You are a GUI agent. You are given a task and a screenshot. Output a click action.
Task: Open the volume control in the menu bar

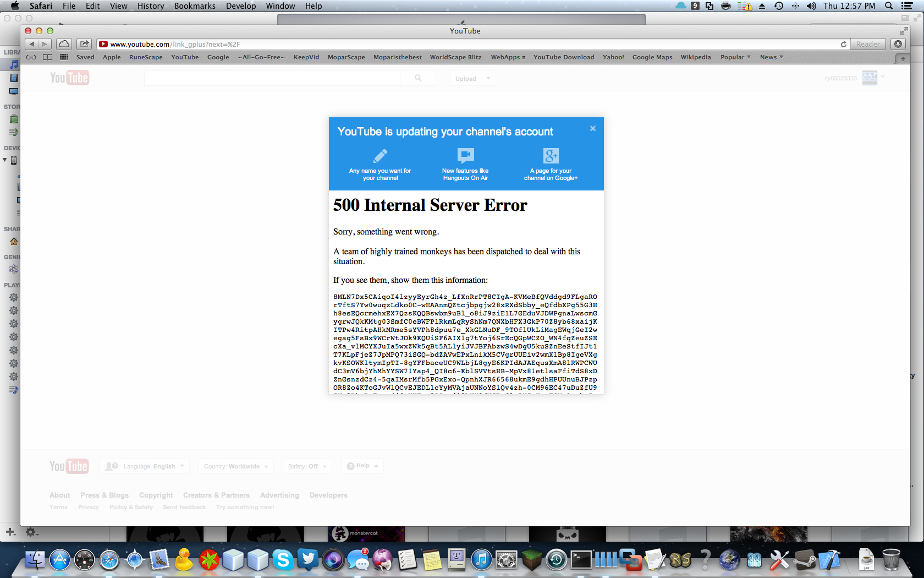[811, 6]
